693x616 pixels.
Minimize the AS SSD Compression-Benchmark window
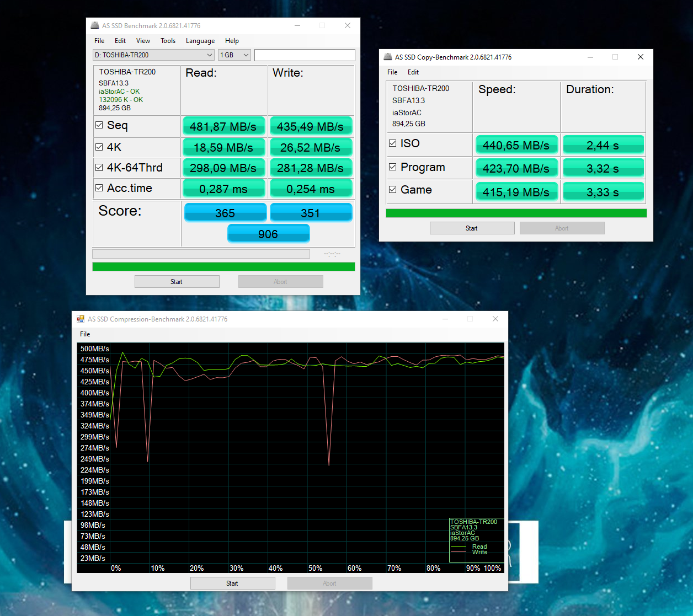[445, 319]
